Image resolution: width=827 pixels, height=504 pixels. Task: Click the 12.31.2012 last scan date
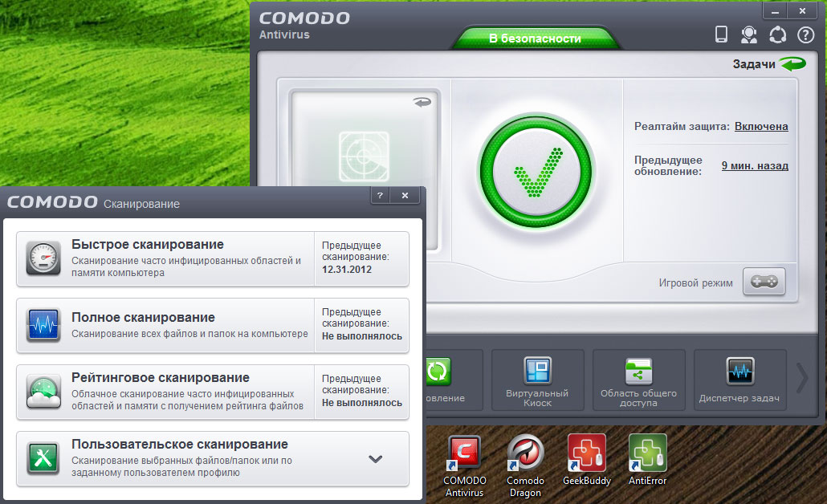[x=347, y=270]
